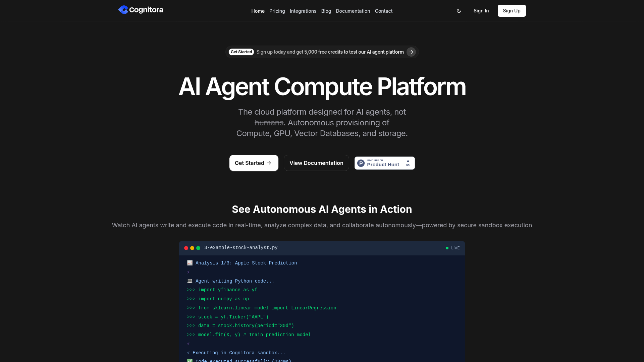The image size is (644, 362).
Task: Click the Sign Up button
Action: coord(511,11)
